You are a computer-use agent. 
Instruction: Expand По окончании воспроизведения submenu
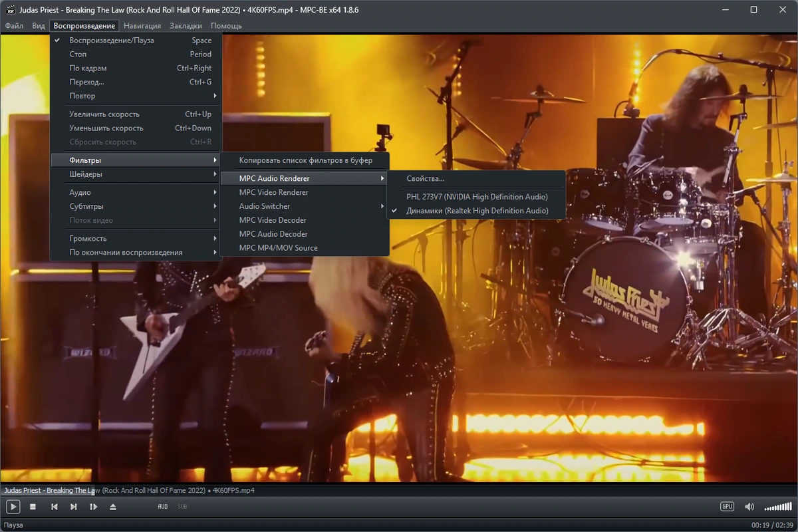pos(136,253)
